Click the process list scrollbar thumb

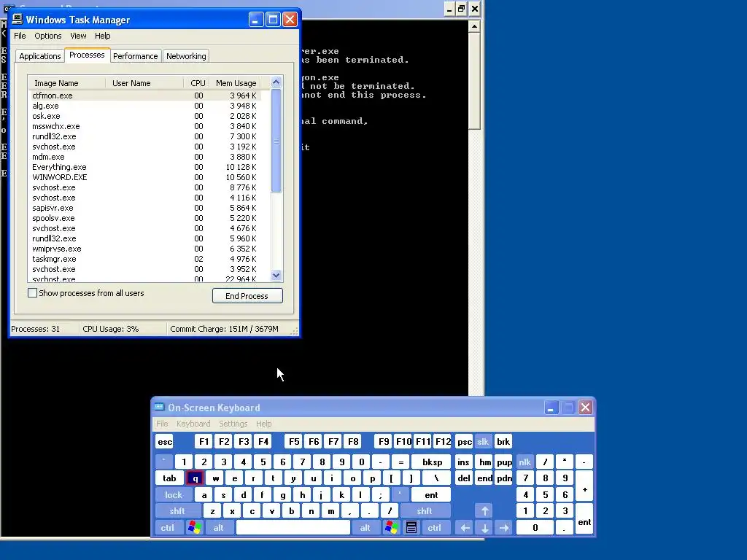(x=276, y=141)
